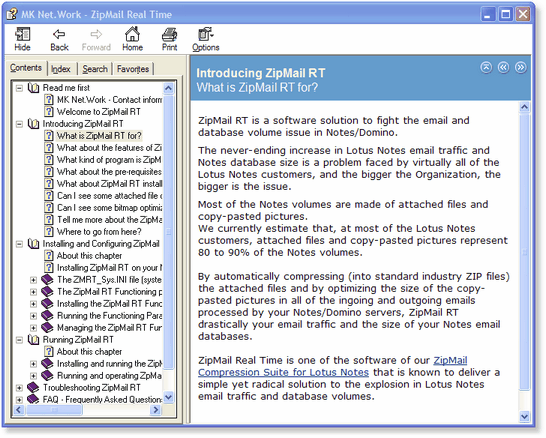Open topic What kind of program is ZipM
This screenshot has width=546, height=438.
109,160
